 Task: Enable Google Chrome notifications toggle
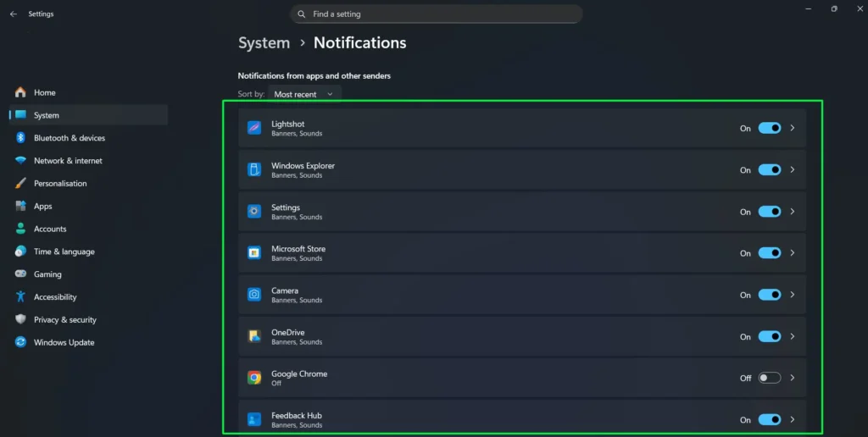click(770, 378)
